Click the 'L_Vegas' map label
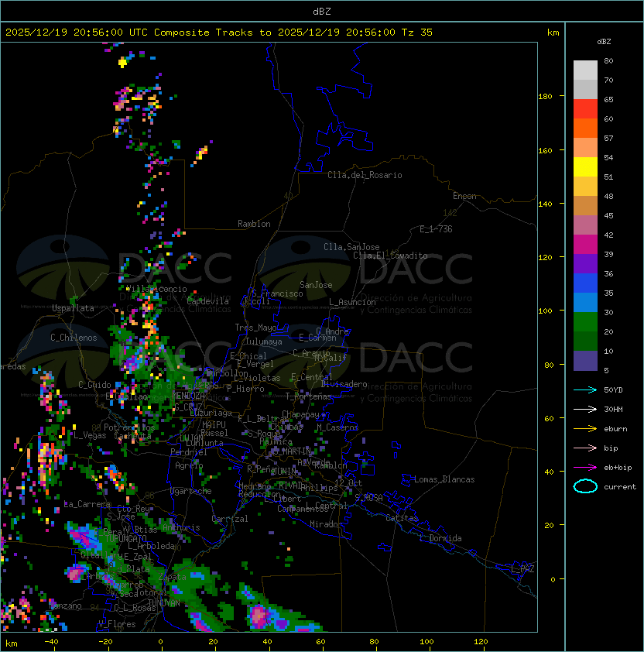Viewport: 644px width, 652px height. 90,435
